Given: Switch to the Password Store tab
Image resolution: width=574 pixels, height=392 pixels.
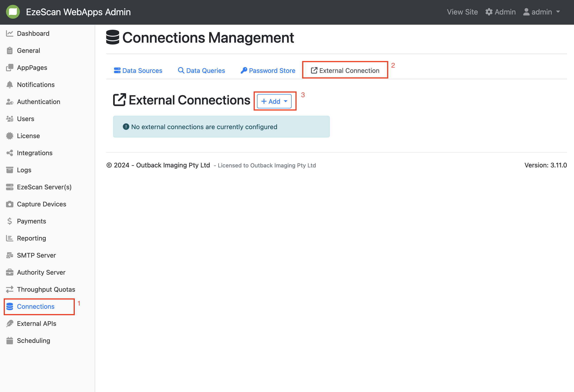Looking at the screenshot, I should click(268, 71).
